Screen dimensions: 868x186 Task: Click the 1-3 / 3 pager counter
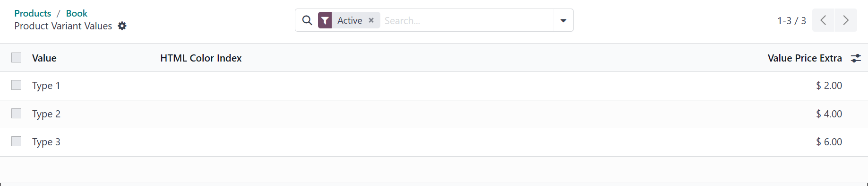(791, 21)
